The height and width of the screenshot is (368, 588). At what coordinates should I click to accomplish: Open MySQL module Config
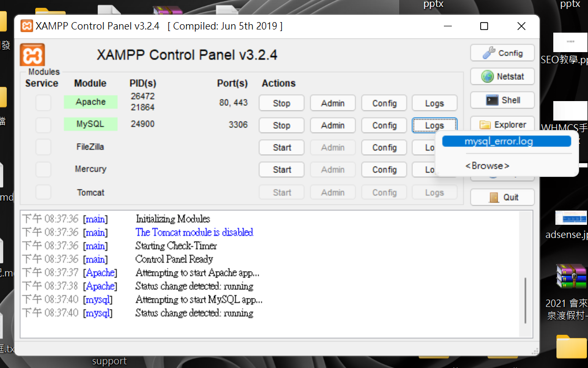[x=384, y=125]
